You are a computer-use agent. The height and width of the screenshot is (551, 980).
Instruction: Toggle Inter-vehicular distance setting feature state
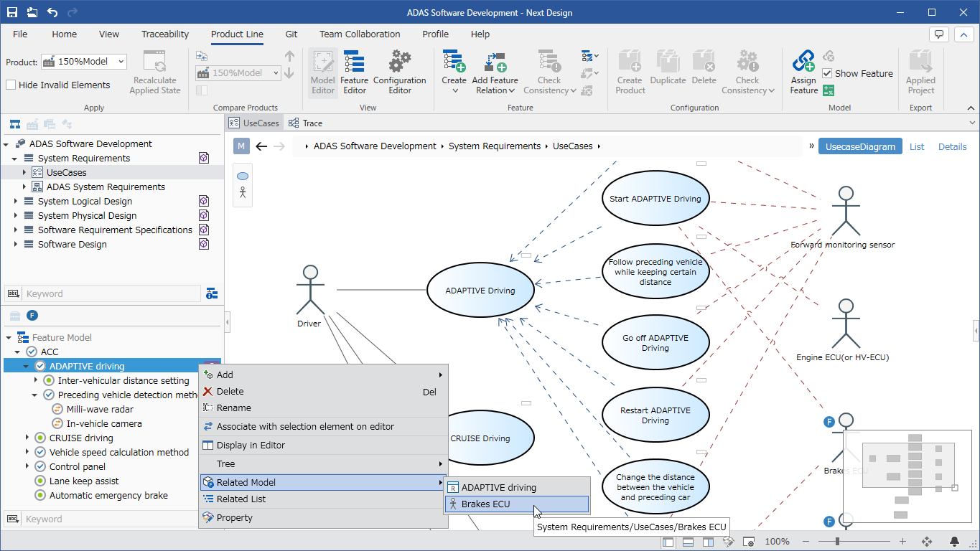click(x=49, y=380)
